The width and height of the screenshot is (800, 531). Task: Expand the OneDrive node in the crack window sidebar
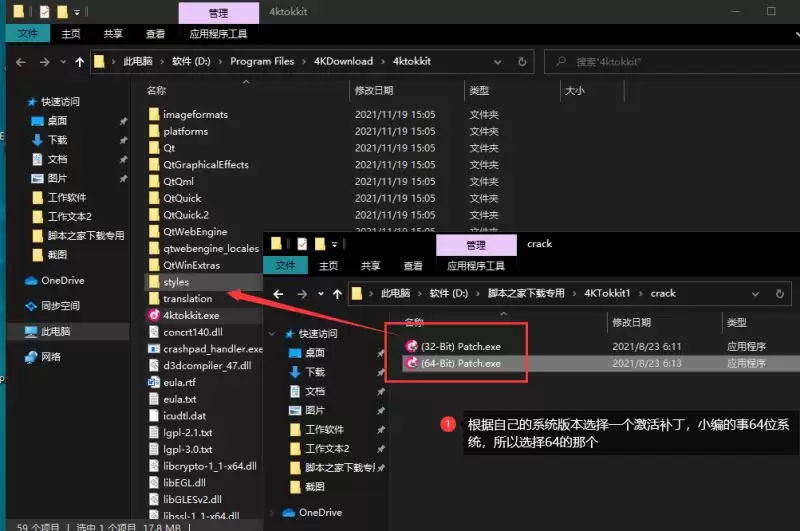[272, 513]
